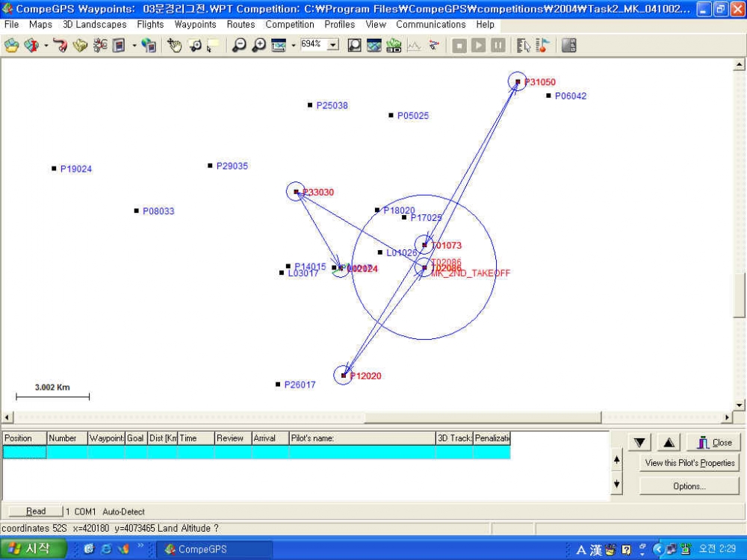
Task: Click the pause animation button
Action: tap(498, 46)
